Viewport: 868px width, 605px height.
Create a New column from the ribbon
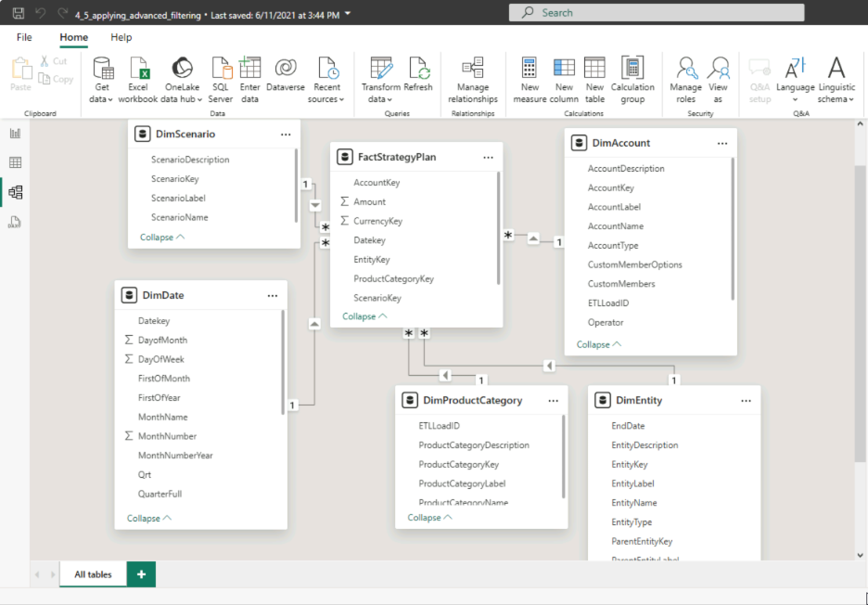coord(564,79)
